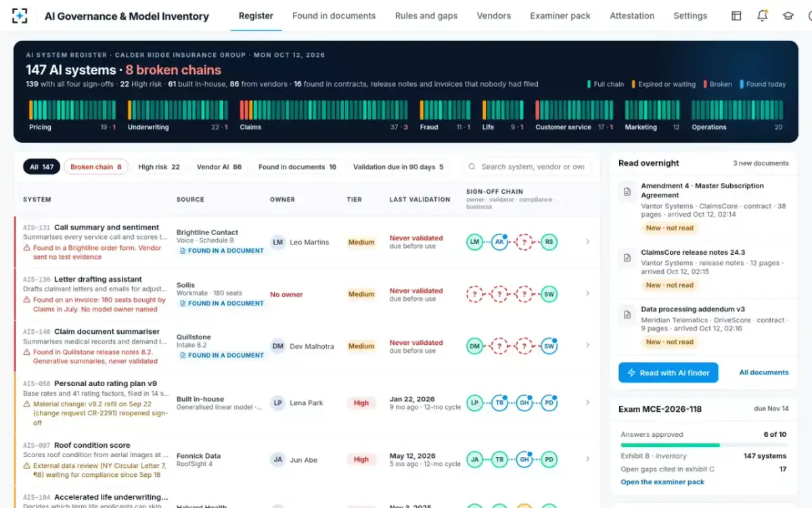812x508 pixels.
Task: Expand the Letter drafting assistant row chevron
Action: [587, 294]
